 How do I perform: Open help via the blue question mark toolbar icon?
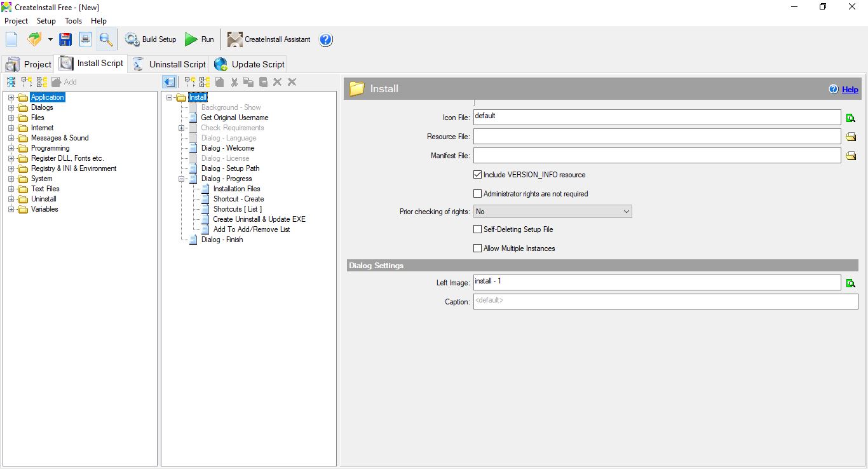pyautogui.click(x=326, y=39)
